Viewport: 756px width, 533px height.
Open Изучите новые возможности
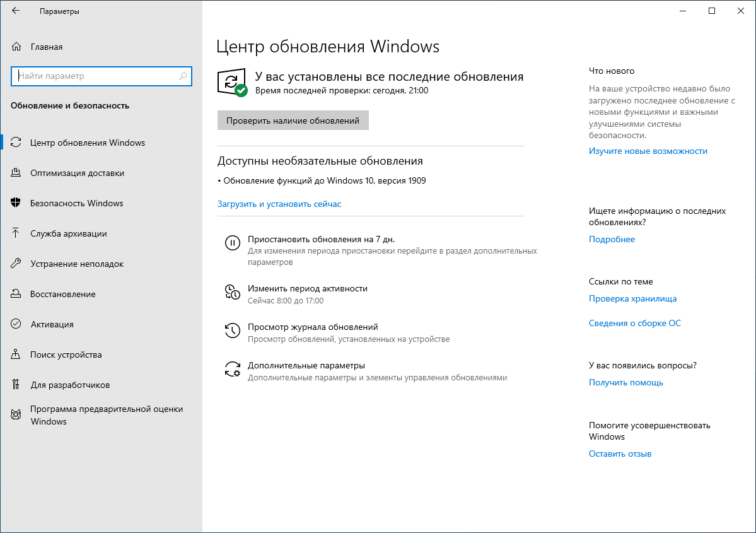(x=648, y=151)
